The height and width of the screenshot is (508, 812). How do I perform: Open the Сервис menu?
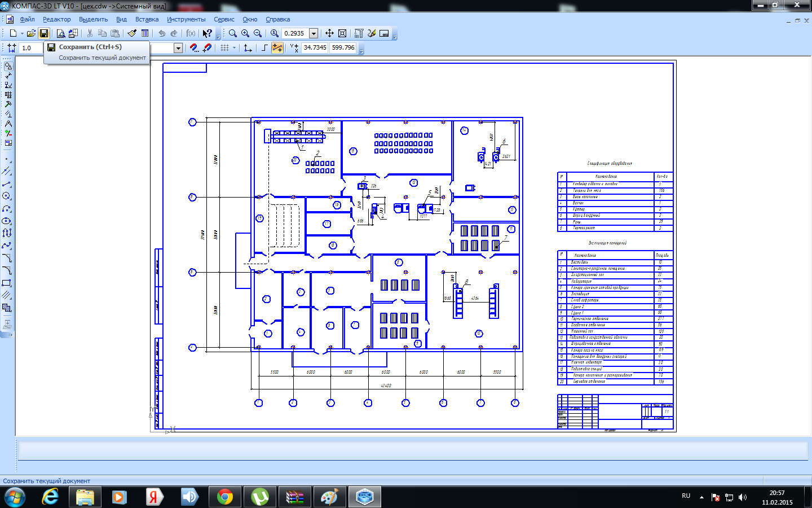point(224,19)
